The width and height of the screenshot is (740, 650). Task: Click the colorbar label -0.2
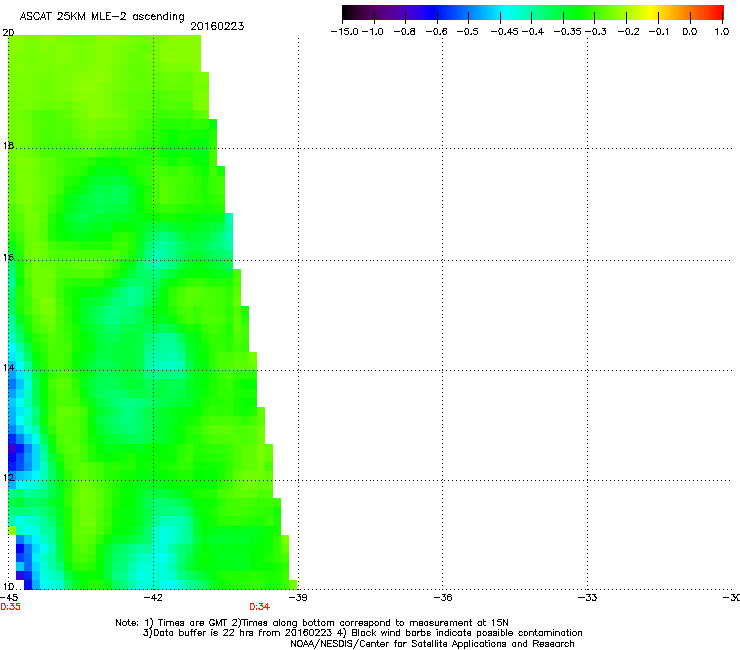(x=629, y=32)
